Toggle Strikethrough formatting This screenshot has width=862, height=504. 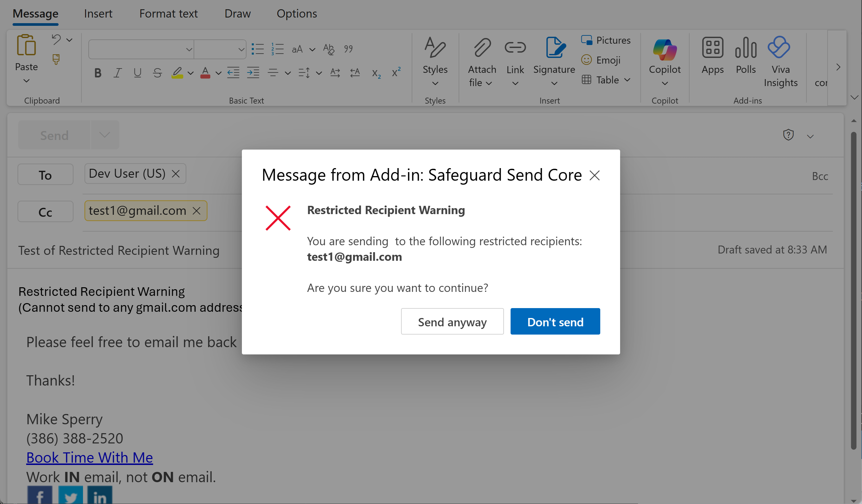click(x=158, y=73)
